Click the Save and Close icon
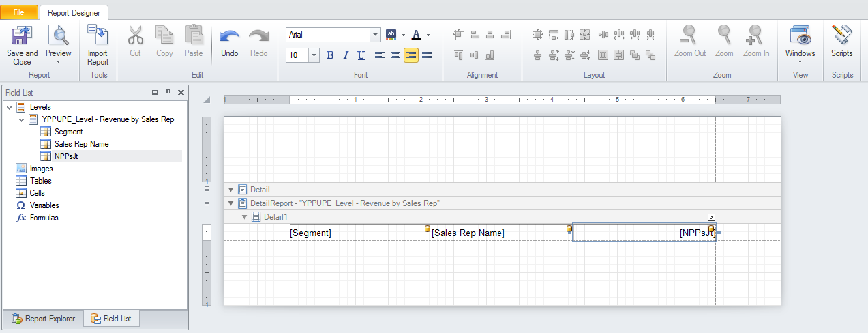This screenshot has width=868, height=333. 22,35
